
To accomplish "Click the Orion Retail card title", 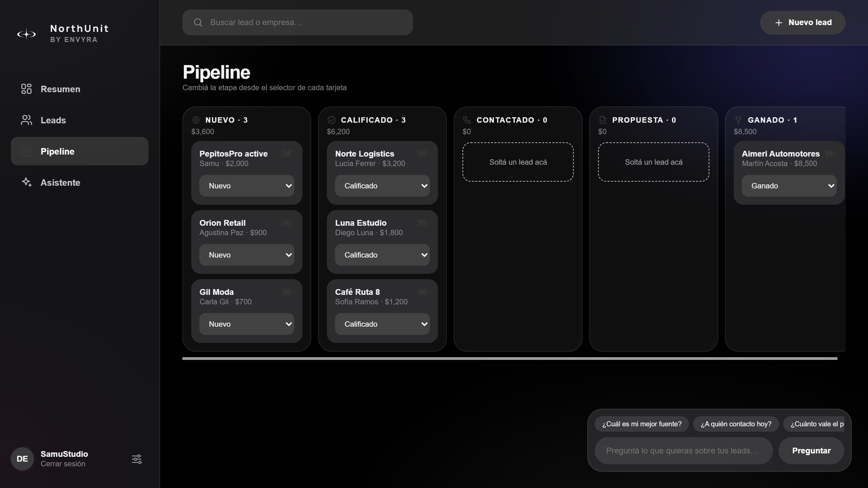I will [222, 223].
